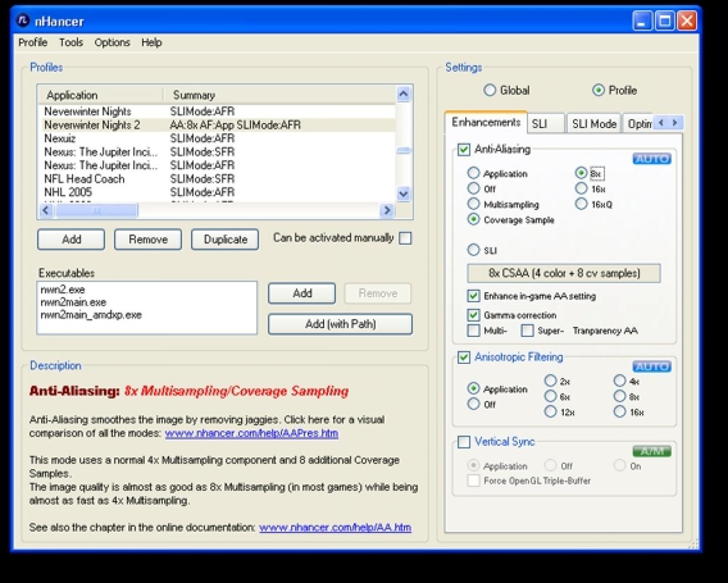Click the Vertical Sync A/M badge
Screen dimensions: 728x583
(652, 451)
